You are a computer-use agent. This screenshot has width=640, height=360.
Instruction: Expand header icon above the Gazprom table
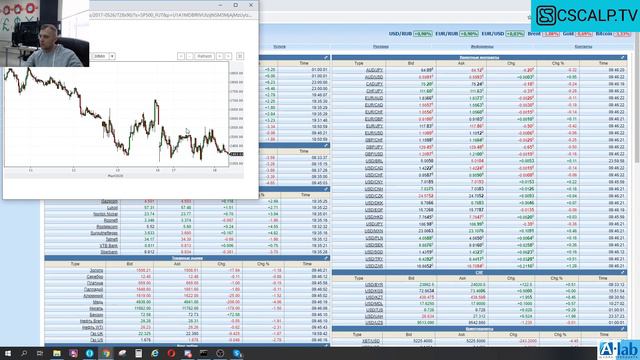pyautogui.click(x=326, y=189)
